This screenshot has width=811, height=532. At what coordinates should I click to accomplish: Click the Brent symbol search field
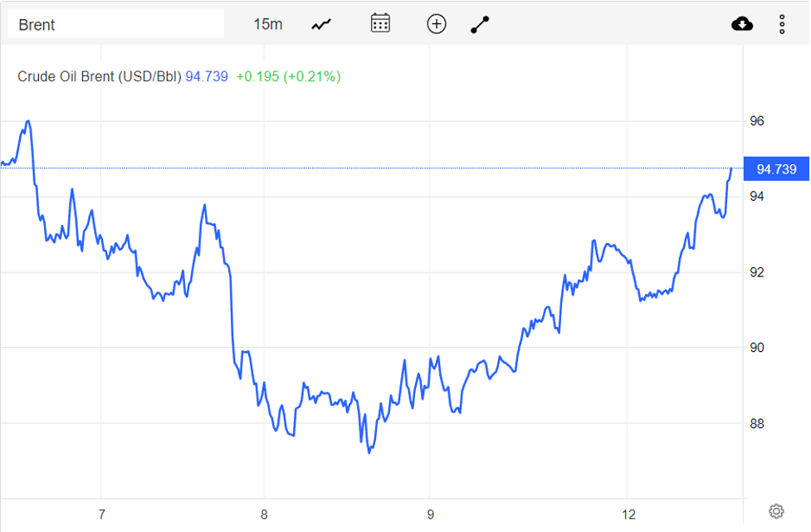[116, 24]
